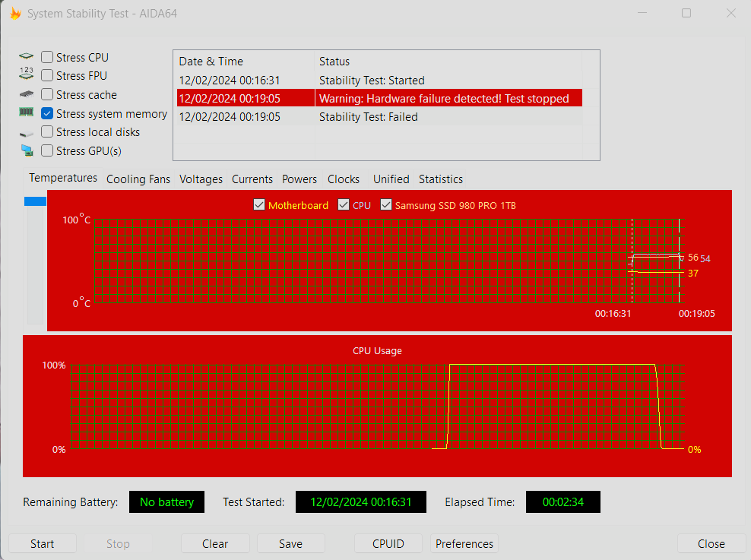Click the greyed-out Stop button
Viewport: 751px width, 560px height.
[x=118, y=544]
